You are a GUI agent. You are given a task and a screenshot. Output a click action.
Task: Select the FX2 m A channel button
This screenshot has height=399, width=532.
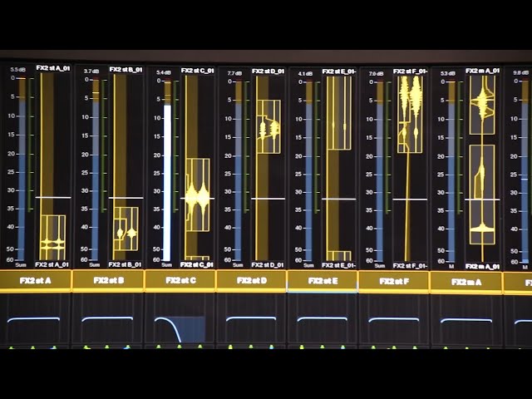pos(466,283)
